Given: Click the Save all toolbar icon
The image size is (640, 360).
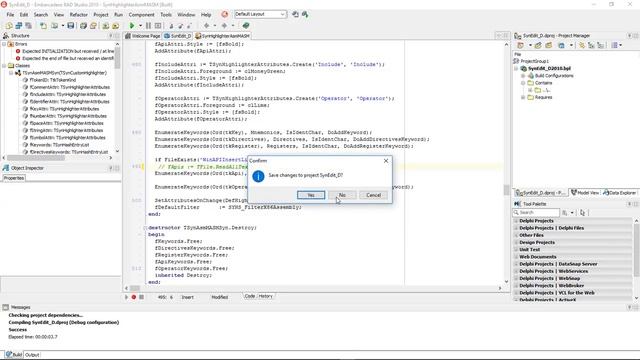Looking at the screenshot, I should pos(83,26).
